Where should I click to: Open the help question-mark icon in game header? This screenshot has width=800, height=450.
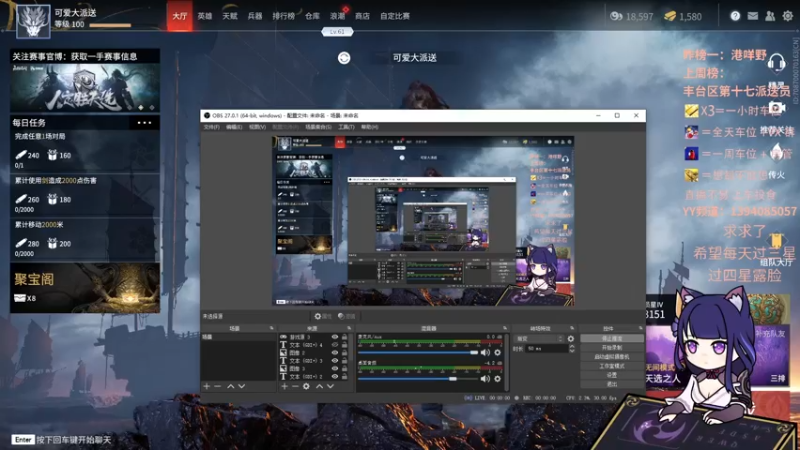point(735,16)
